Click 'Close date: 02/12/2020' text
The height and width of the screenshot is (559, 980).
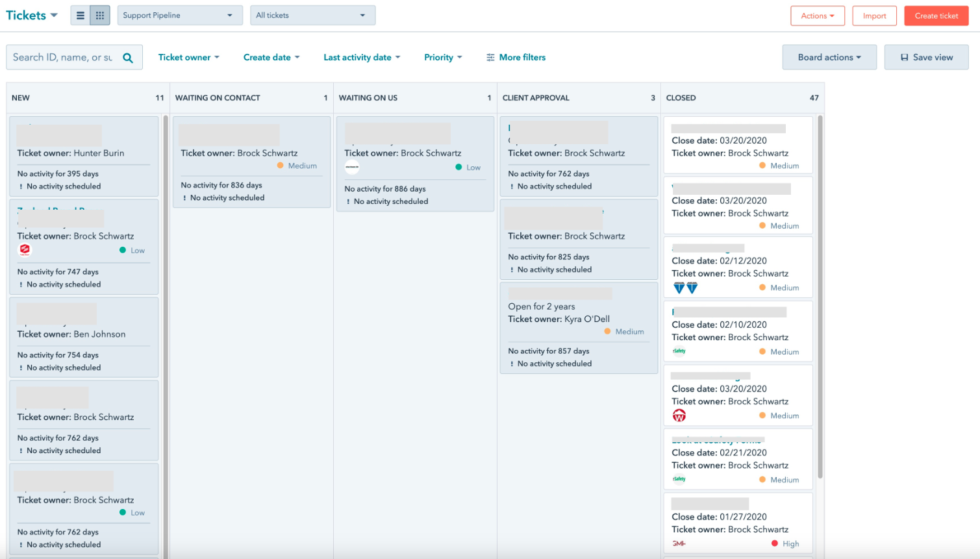pyautogui.click(x=719, y=261)
